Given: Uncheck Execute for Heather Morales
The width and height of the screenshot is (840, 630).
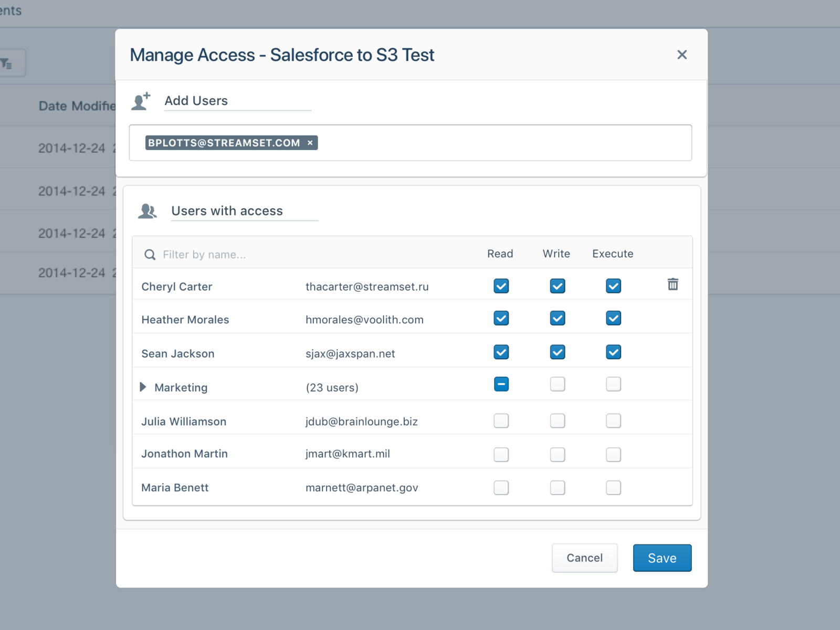Looking at the screenshot, I should click(613, 318).
